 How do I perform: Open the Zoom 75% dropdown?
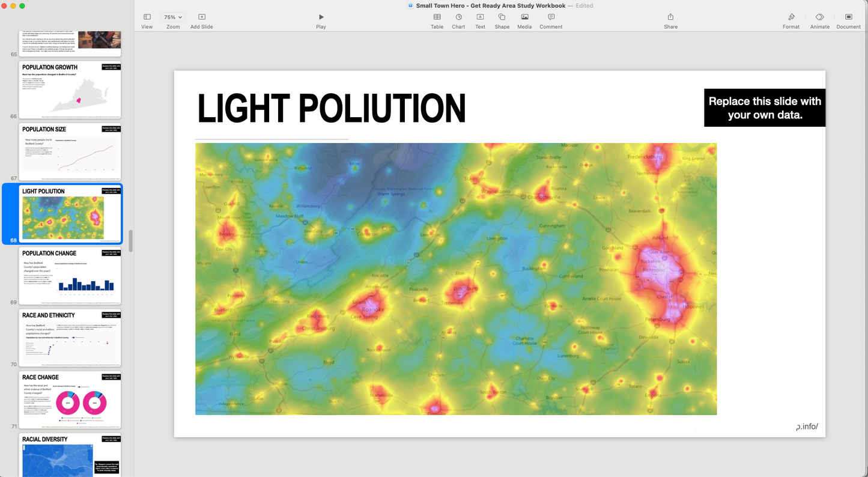173,17
